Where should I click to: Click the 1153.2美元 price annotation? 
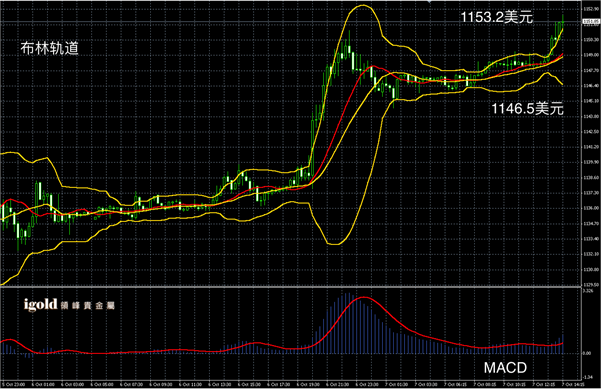pyautogui.click(x=497, y=17)
